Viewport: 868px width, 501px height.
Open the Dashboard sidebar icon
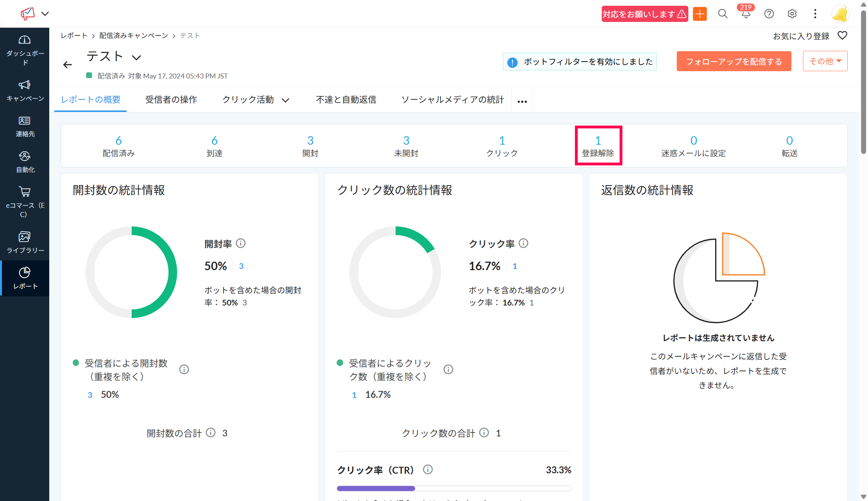click(25, 40)
